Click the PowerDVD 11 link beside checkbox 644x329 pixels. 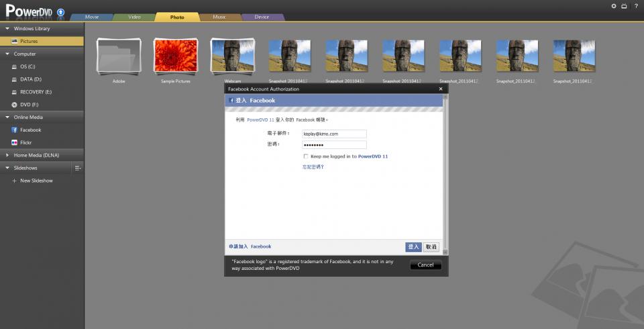point(373,156)
